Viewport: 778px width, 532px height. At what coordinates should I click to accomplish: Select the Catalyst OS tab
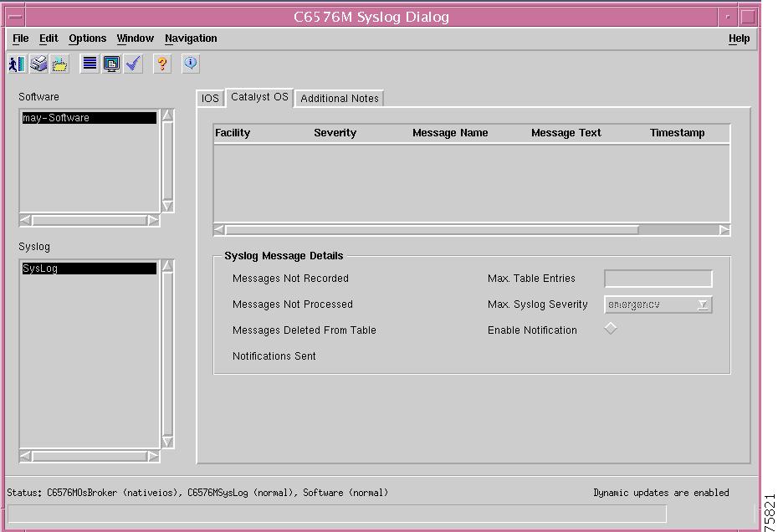[259, 97]
